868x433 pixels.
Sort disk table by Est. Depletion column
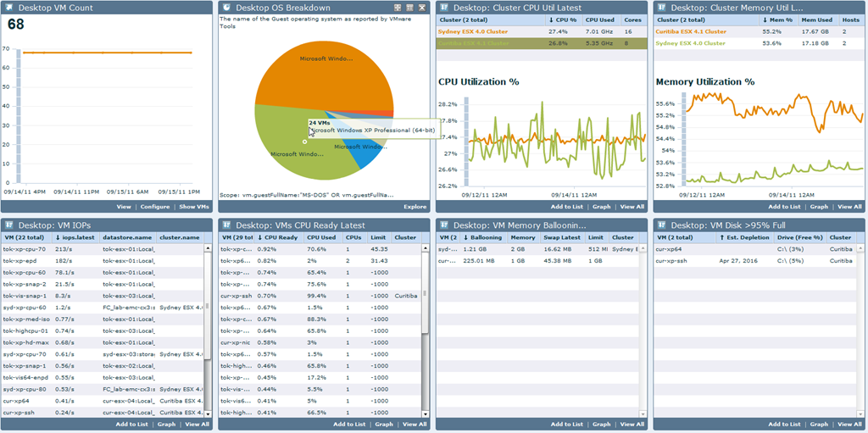coord(745,237)
